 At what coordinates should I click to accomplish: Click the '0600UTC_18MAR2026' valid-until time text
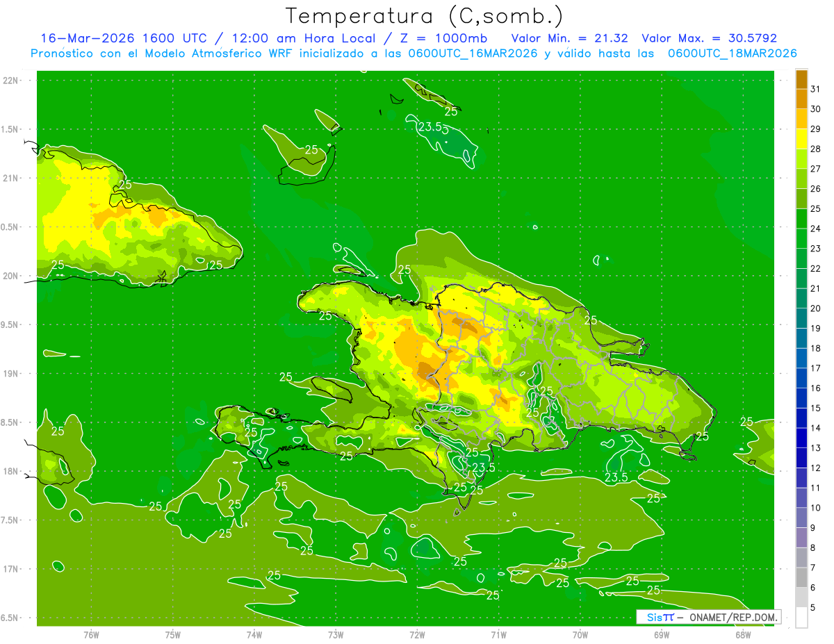click(x=732, y=53)
